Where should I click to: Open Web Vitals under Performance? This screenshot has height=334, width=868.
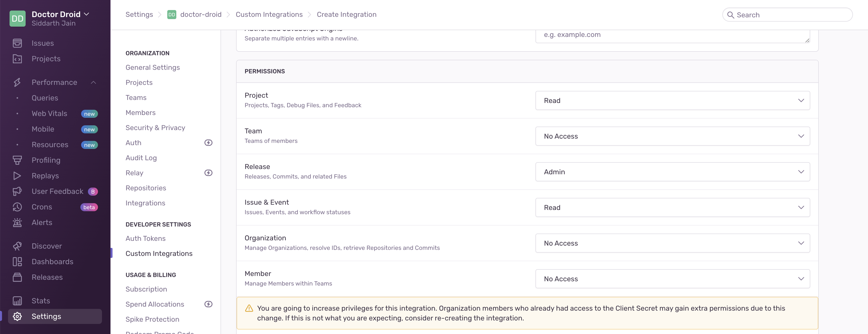point(49,114)
